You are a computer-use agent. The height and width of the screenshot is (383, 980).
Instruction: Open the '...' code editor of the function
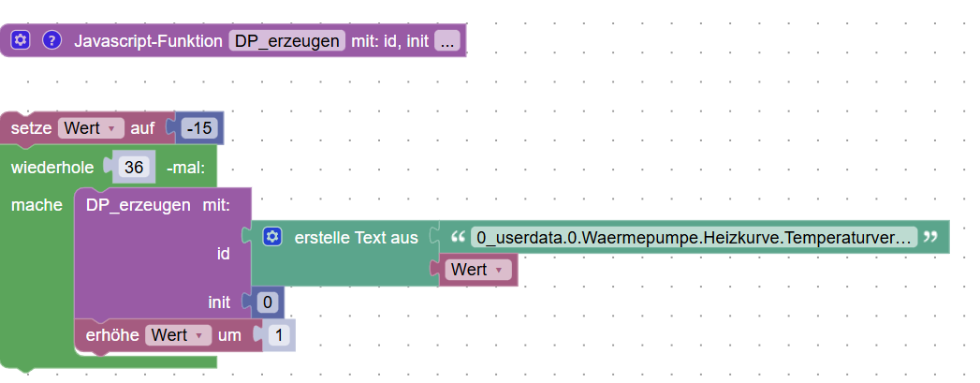pos(447,41)
